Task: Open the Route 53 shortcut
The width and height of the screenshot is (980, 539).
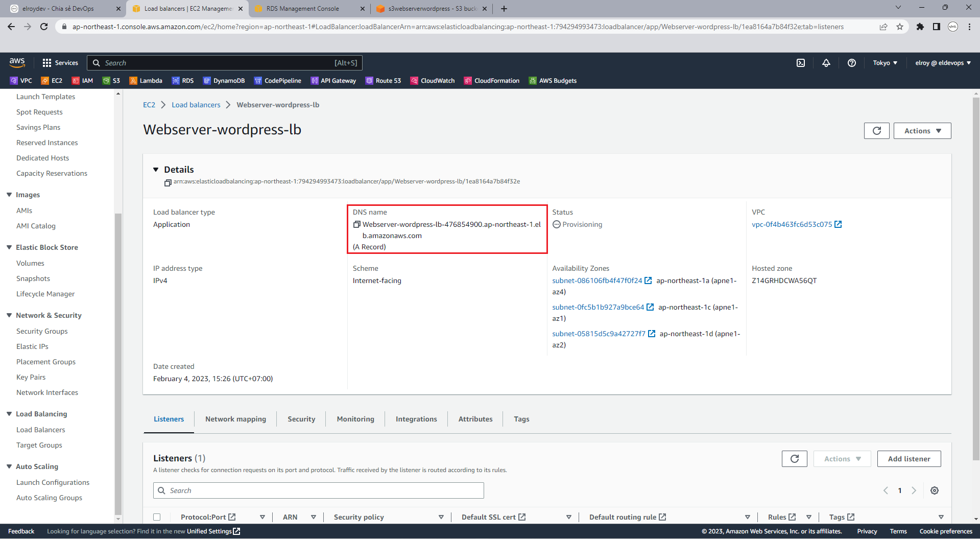Action: [x=383, y=81]
